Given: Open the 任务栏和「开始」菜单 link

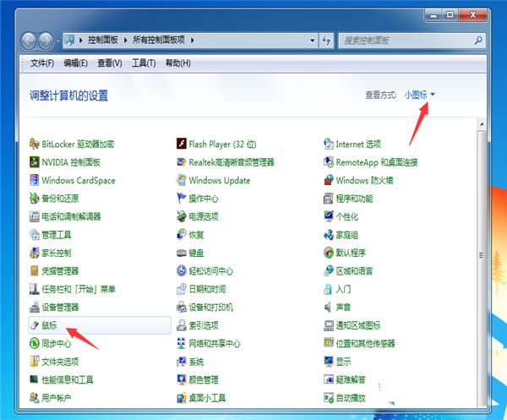Looking at the screenshot, I should pos(79,289).
